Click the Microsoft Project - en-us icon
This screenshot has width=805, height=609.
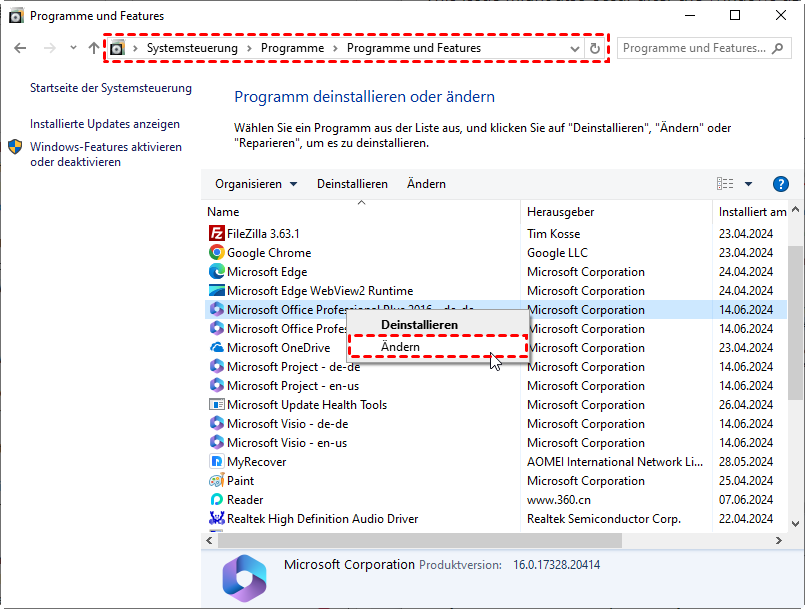point(217,385)
